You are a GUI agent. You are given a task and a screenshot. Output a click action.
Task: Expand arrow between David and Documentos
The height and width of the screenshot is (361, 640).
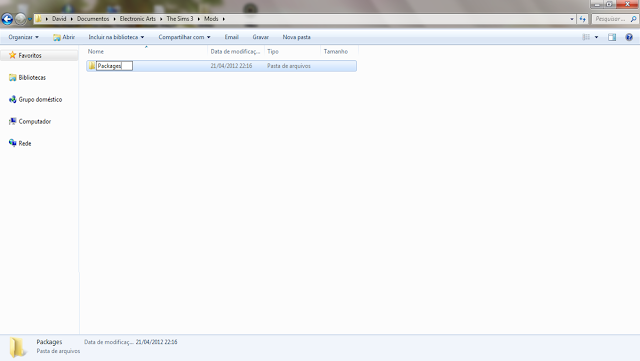pyautogui.click(x=71, y=19)
